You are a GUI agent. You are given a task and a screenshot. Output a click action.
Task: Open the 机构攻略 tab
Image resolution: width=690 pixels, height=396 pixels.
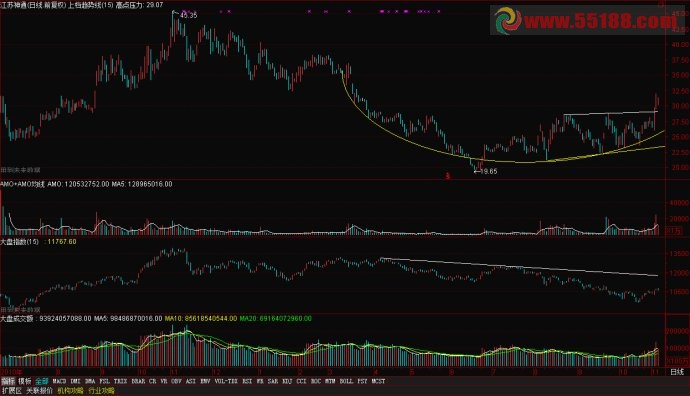click(x=70, y=390)
